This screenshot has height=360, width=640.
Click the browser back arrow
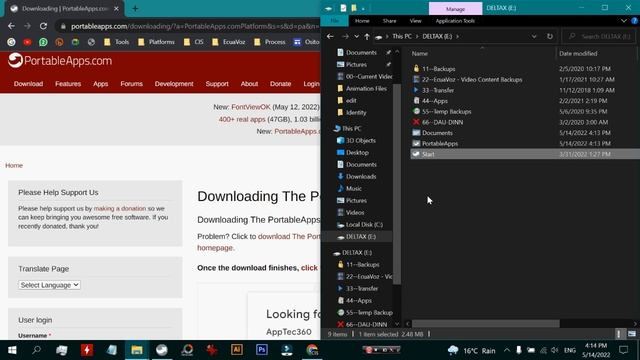coord(11,26)
